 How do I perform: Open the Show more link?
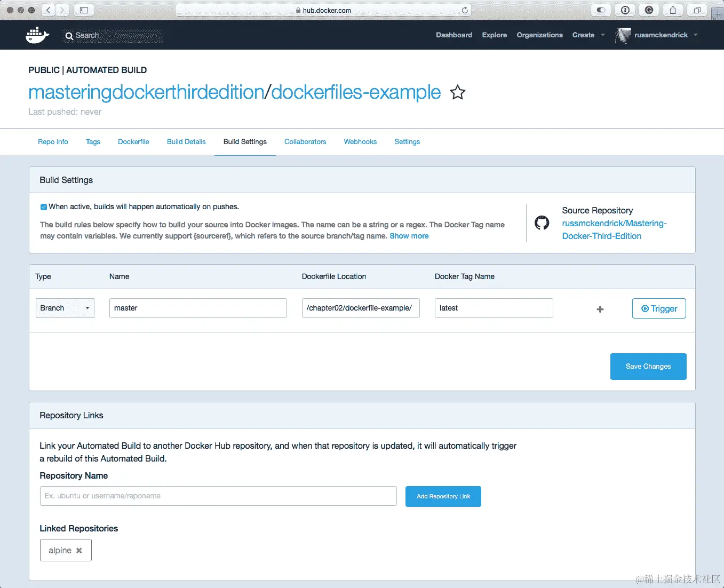tap(409, 236)
